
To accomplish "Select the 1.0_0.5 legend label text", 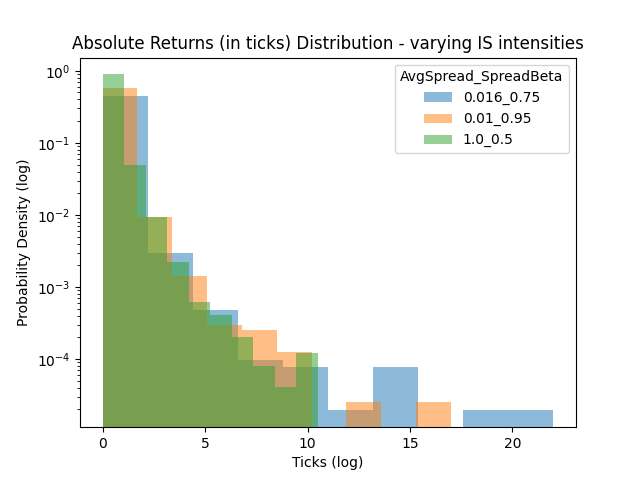I will [487, 140].
